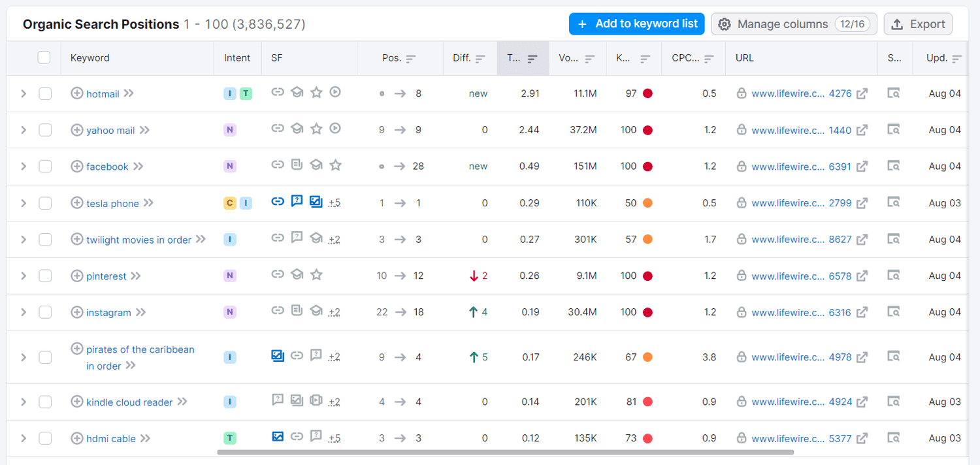Image resolution: width=980 pixels, height=465 pixels.
Task: Click the horizontal scrollbar below the table
Action: point(505,451)
